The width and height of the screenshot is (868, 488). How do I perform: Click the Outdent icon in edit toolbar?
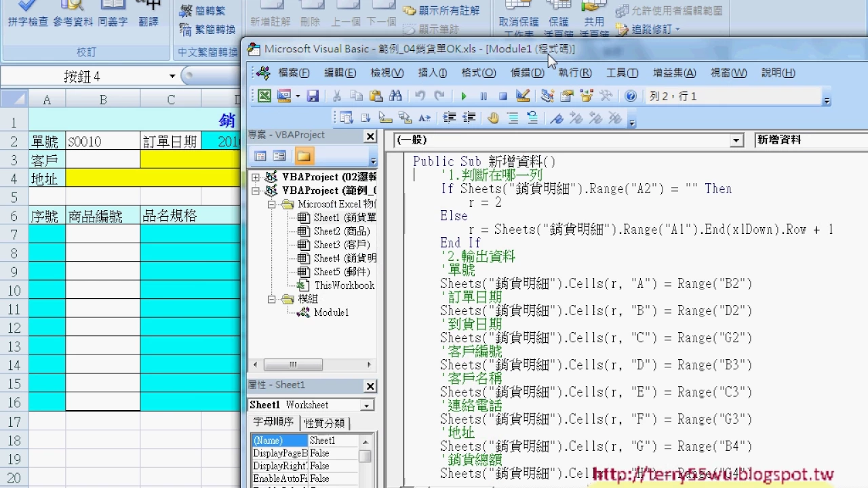[x=469, y=118]
